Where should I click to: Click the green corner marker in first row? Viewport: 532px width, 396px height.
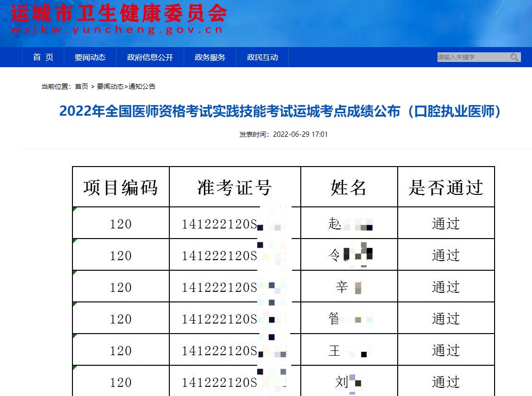[x=74, y=209]
